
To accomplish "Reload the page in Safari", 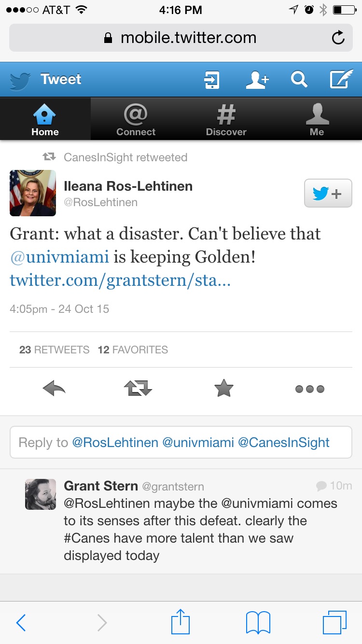I will 338,38.
